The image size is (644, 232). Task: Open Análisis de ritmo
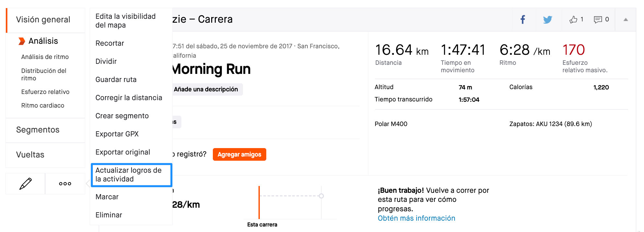(x=45, y=57)
